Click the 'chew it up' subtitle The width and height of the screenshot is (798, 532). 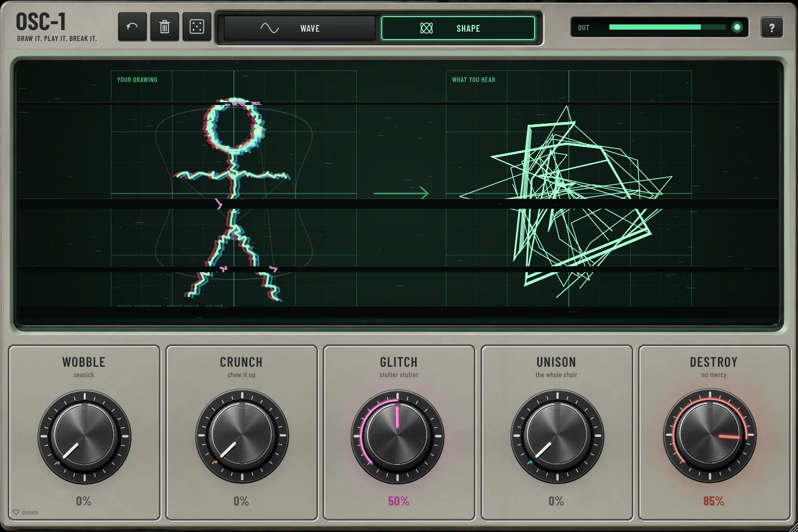241,375
